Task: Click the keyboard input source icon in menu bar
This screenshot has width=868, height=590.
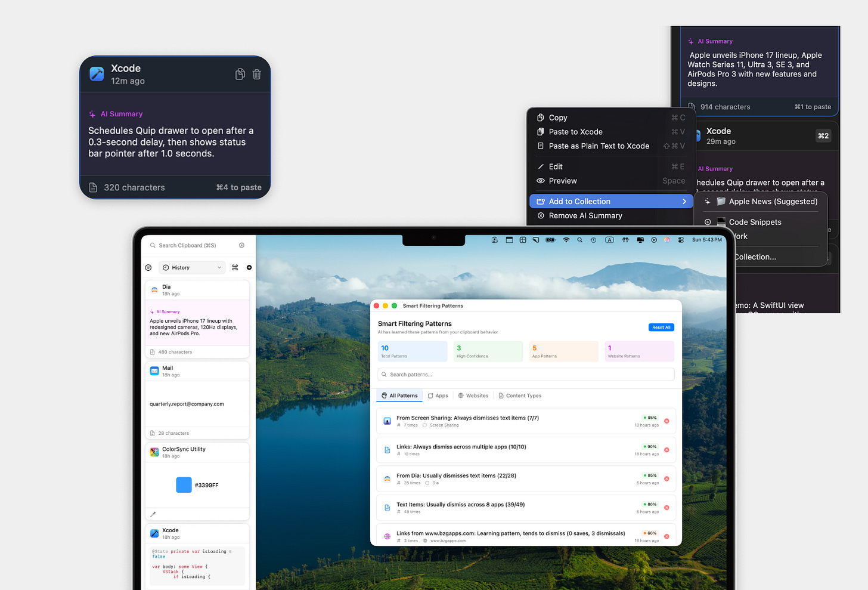Action: [x=609, y=240]
